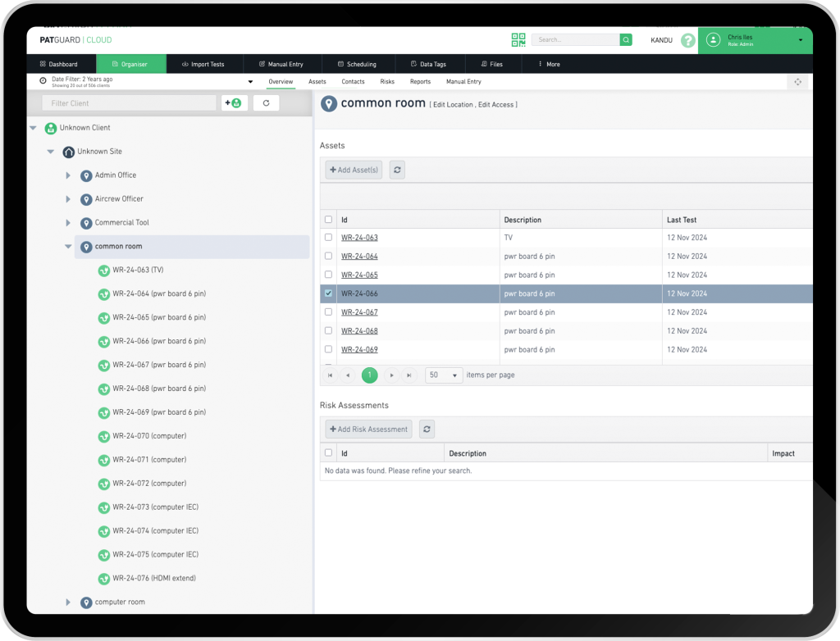
Task: Open the Import Tests tab
Action: point(203,64)
